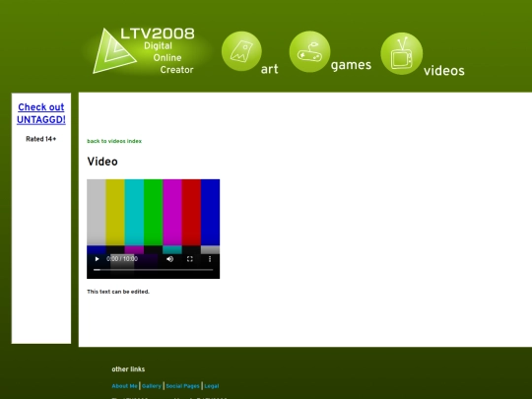Screen dimensions: 532x399
Task: Open the games controller icon
Action: coord(309,51)
